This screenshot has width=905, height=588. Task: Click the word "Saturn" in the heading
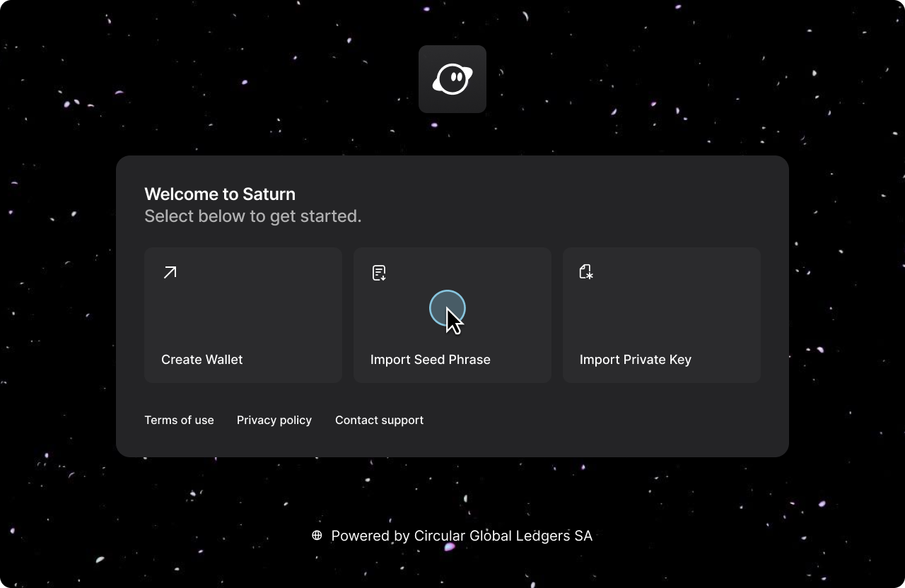tap(269, 194)
